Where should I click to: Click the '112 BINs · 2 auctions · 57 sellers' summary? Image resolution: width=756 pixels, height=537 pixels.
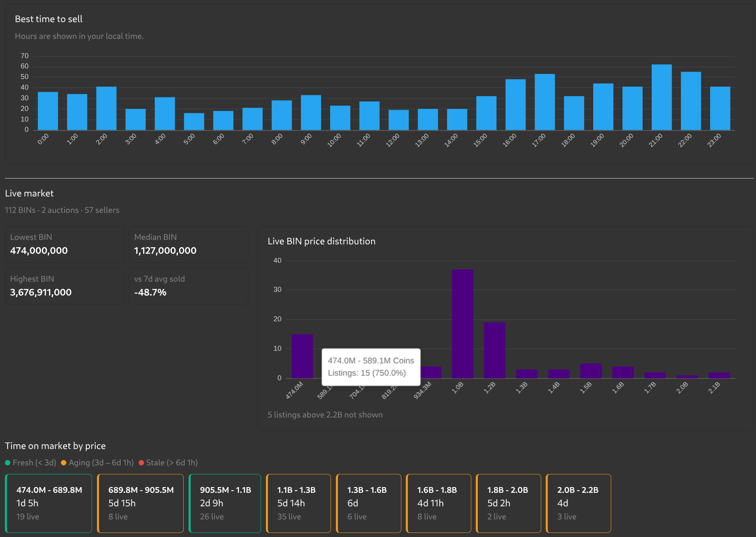62,210
